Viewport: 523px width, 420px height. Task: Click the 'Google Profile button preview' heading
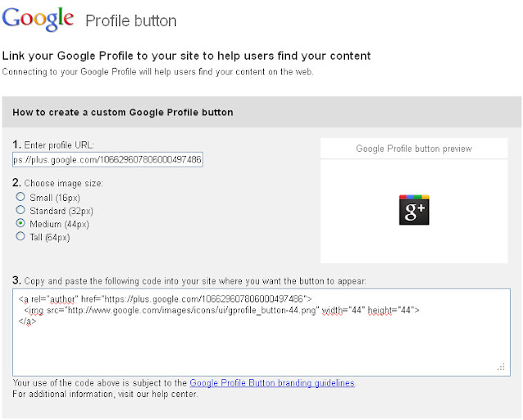pyautogui.click(x=414, y=149)
